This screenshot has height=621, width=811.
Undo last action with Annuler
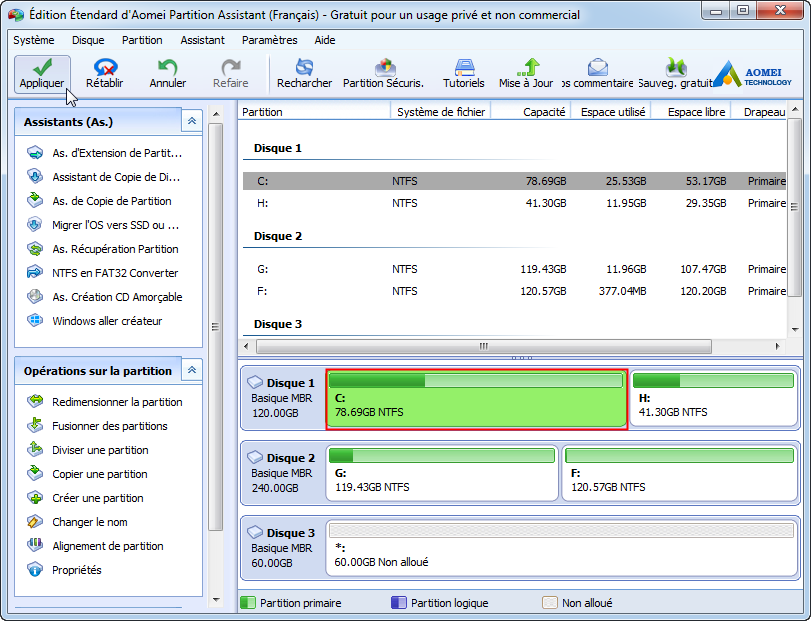pyautogui.click(x=168, y=74)
